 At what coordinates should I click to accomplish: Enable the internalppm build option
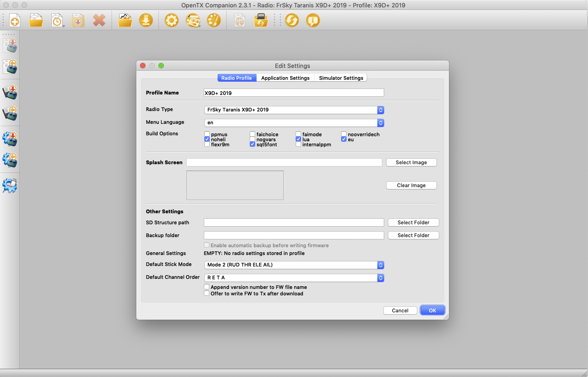298,144
